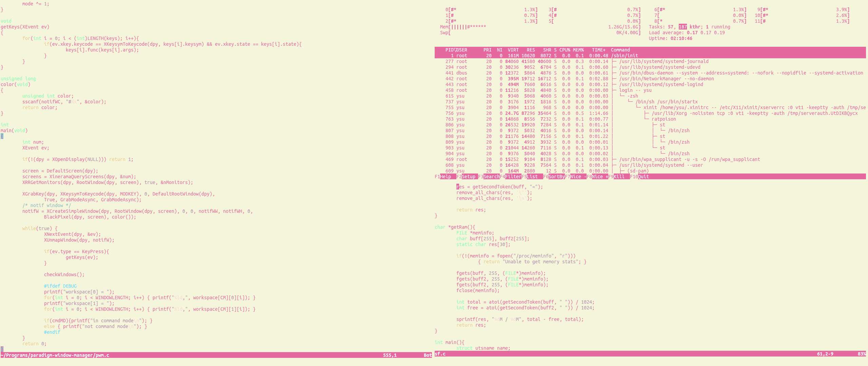Click F7 Nice - to lower niceness
Viewport: 868px width, 366px height.
point(575,177)
